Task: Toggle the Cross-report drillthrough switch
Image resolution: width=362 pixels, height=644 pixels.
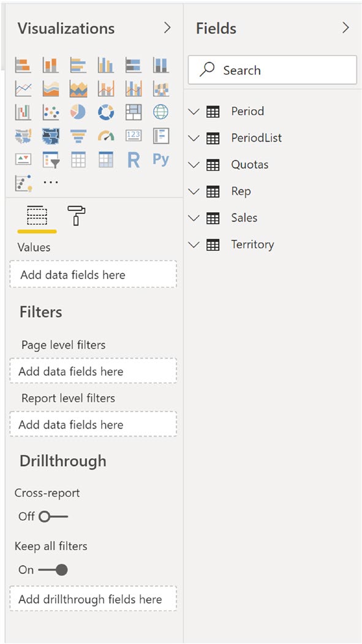Action: point(53,516)
